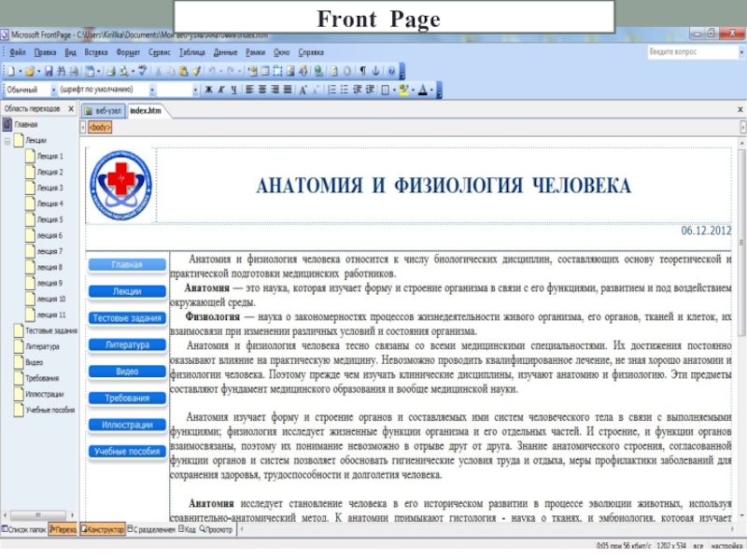
Task: Center text in formatting toolbar
Action: tap(262, 90)
